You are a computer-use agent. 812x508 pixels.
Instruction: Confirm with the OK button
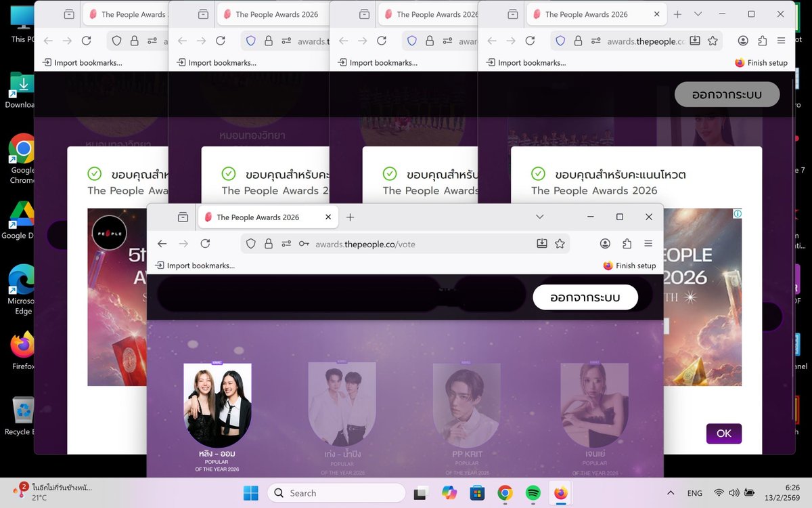[723, 433]
